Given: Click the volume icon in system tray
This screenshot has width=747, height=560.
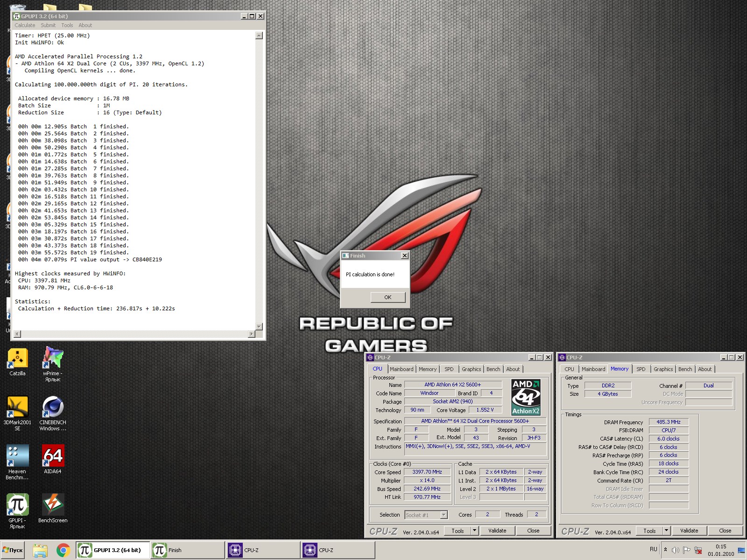Looking at the screenshot, I should point(675,550).
